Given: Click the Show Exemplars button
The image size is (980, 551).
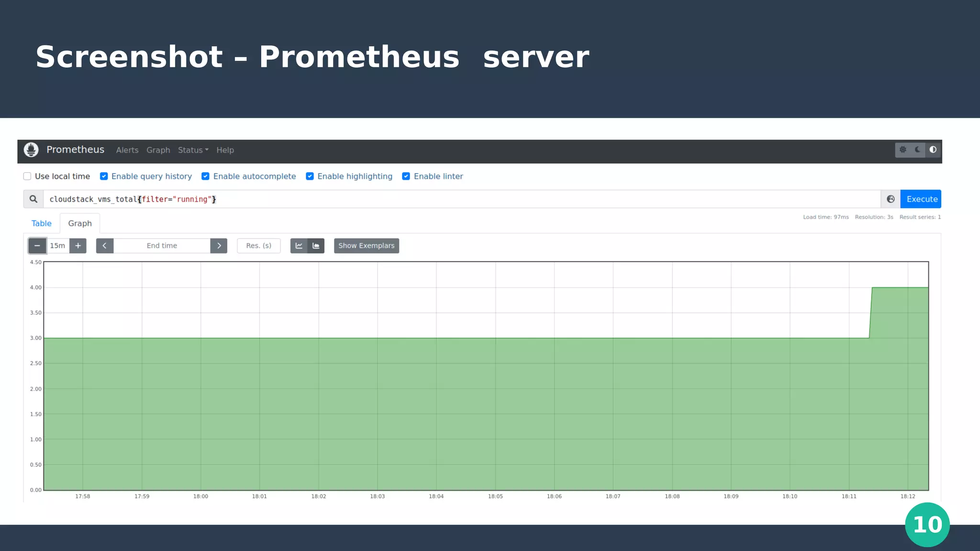Looking at the screenshot, I should 367,246.
